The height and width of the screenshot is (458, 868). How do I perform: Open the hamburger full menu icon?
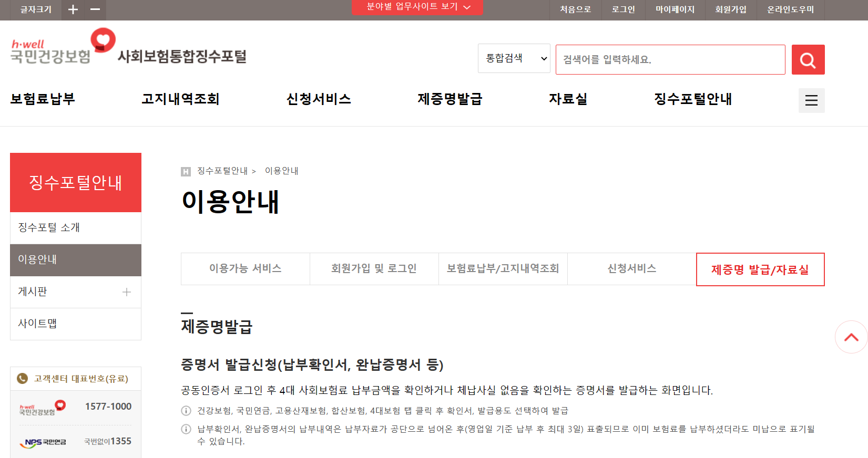(811, 100)
